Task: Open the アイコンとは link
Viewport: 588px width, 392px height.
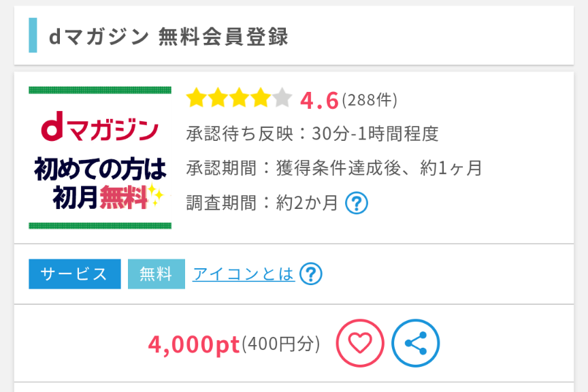Action: [243, 274]
